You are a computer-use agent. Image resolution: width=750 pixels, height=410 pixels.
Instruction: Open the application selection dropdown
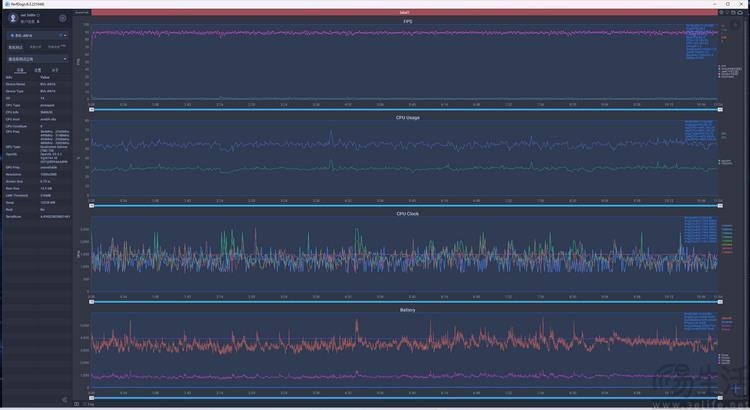click(x=37, y=59)
